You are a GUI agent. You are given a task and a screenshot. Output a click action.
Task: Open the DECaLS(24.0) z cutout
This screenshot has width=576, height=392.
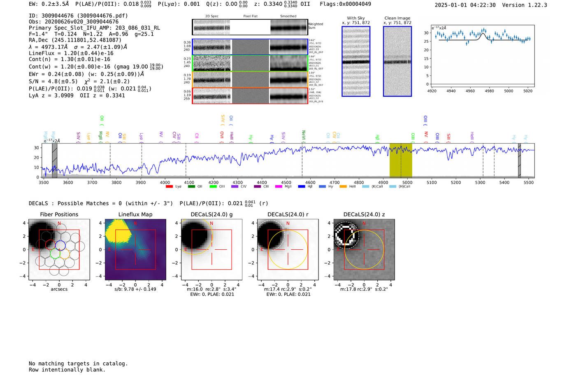(364, 250)
